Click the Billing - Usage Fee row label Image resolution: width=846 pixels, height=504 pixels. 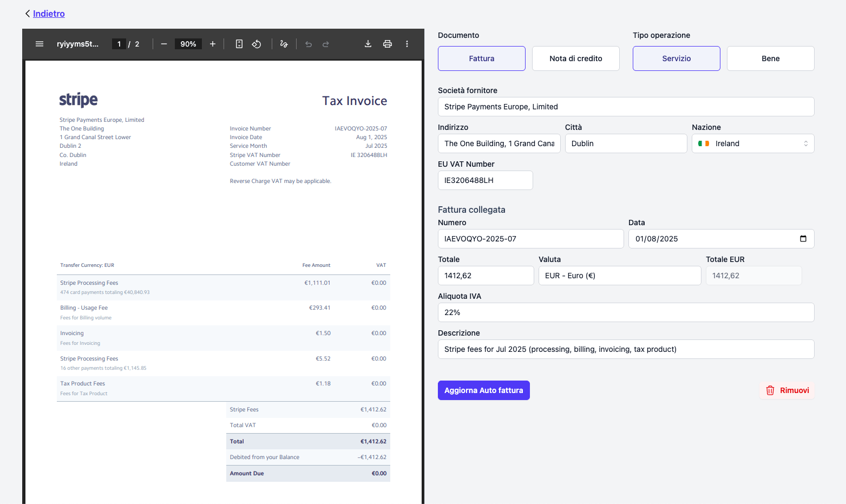(x=84, y=308)
